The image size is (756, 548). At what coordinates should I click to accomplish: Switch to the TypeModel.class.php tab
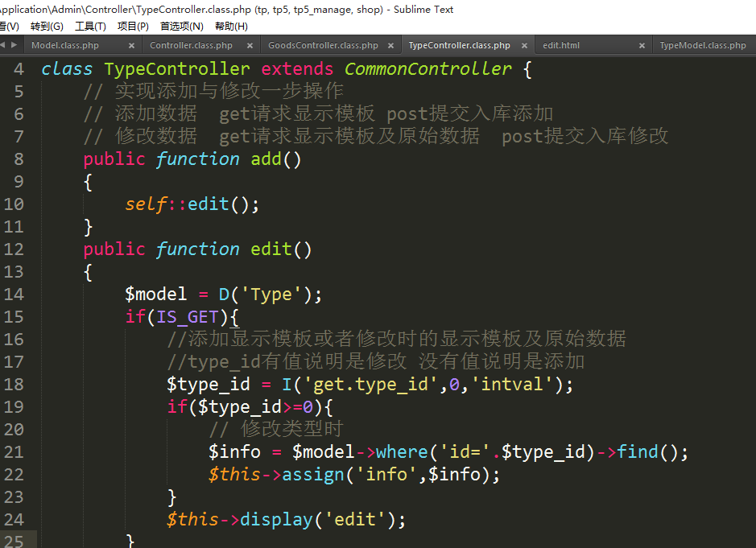pos(702,46)
